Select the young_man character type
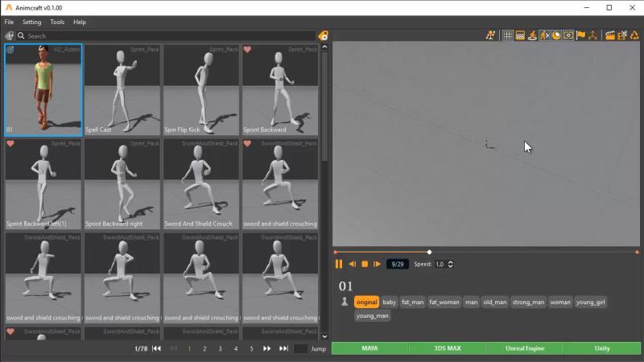 coord(372,315)
